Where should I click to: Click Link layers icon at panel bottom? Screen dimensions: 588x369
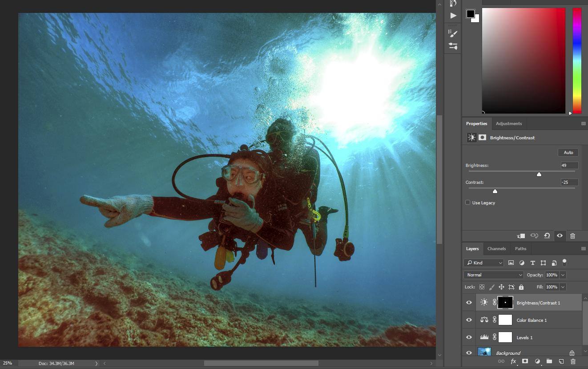click(x=501, y=361)
